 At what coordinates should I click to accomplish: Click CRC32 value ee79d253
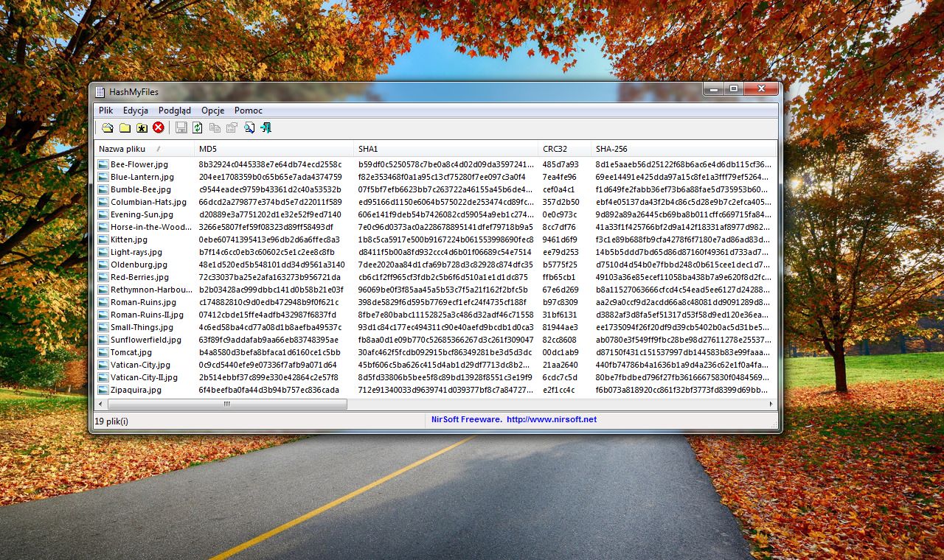point(560,252)
